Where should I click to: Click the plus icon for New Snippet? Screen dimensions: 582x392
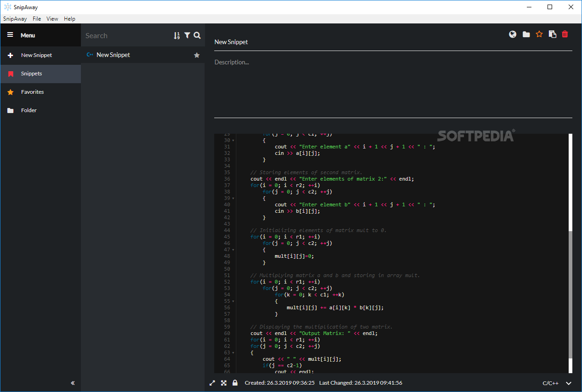coord(11,55)
